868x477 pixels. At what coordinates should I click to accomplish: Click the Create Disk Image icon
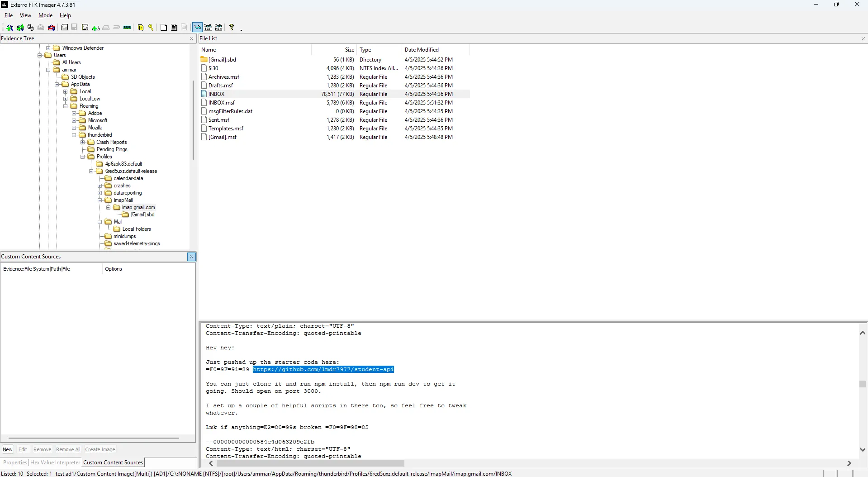pos(64,28)
